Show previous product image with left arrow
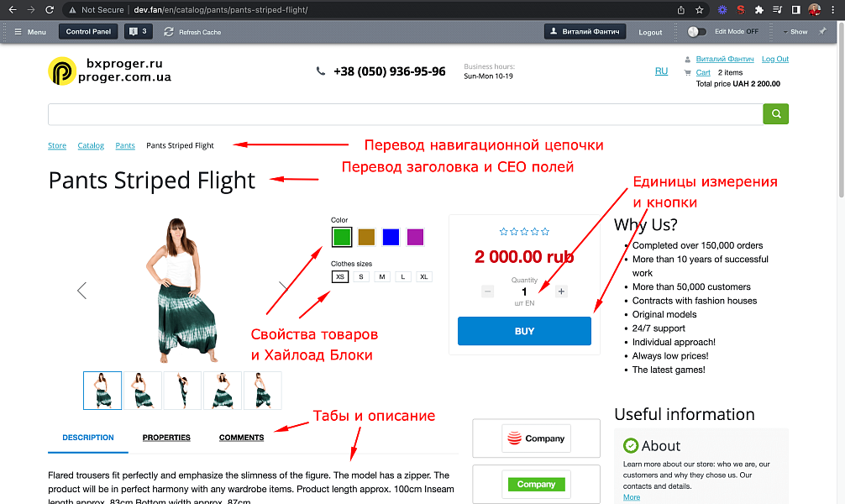 (x=82, y=291)
